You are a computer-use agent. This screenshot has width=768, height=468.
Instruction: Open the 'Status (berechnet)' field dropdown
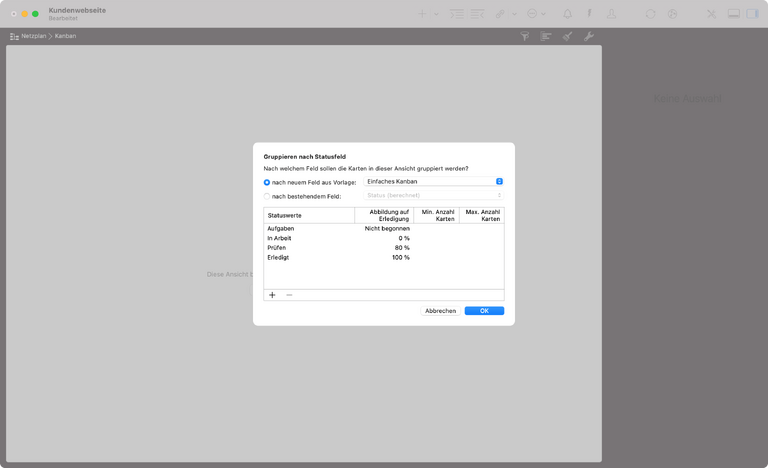coord(433,195)
